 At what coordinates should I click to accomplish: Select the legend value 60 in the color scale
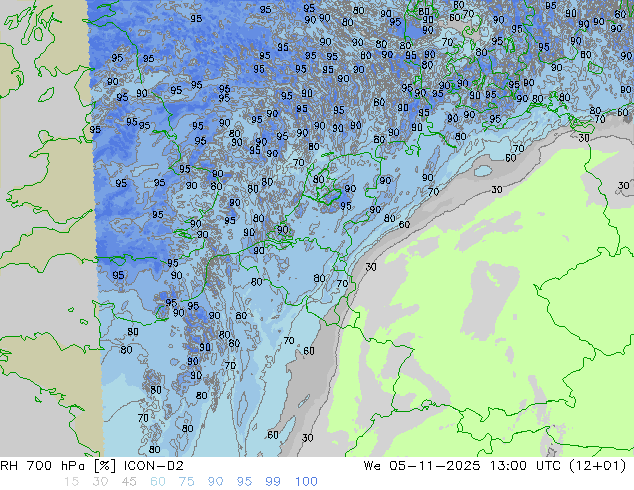(158, 482)
